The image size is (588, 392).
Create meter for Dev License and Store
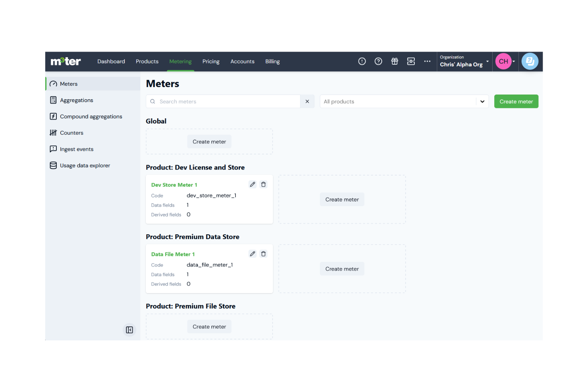point(342,199)
